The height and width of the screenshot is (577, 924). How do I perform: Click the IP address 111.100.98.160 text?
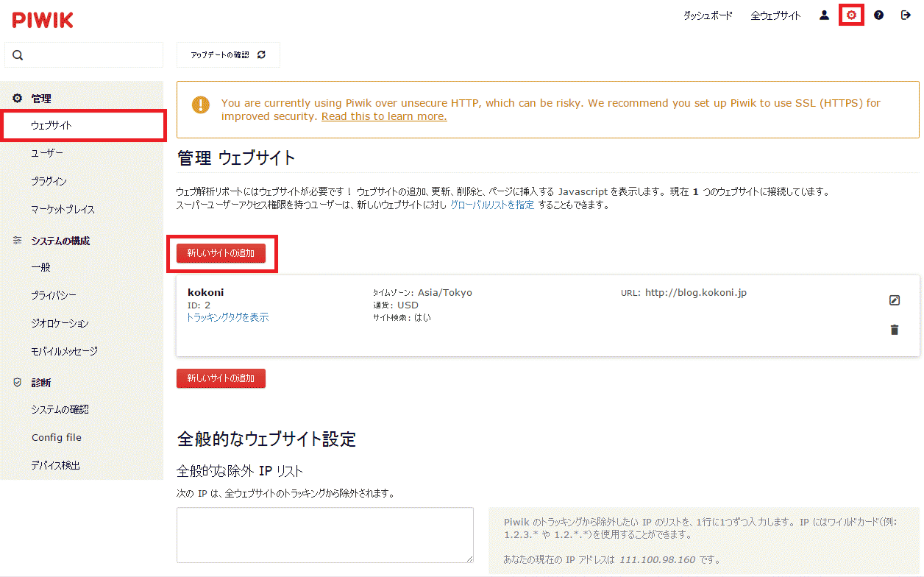coord(657,559)
